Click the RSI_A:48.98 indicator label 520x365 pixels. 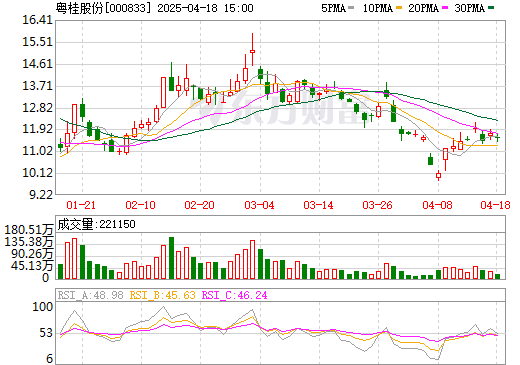pyautogui.click(x=90, y=295)
